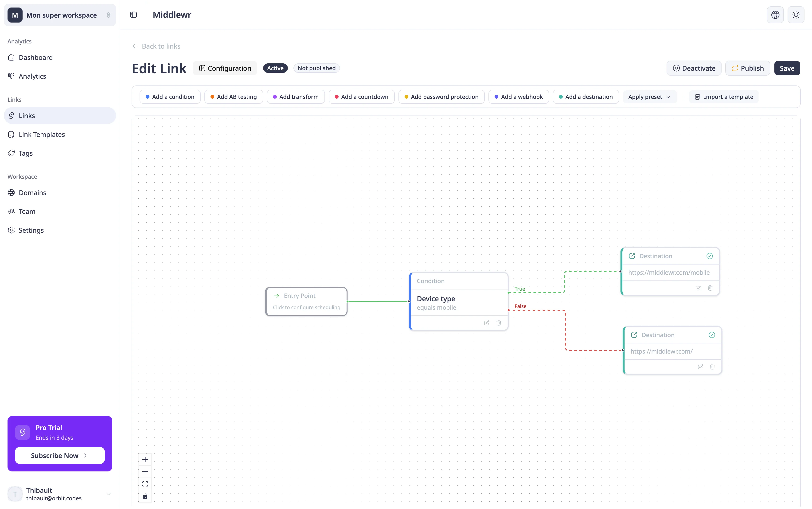The height and width of the screenshot is (509, 812).
Task: Expand the Thibault account menu
Action: pyautogui.click(x=60, y=494)
